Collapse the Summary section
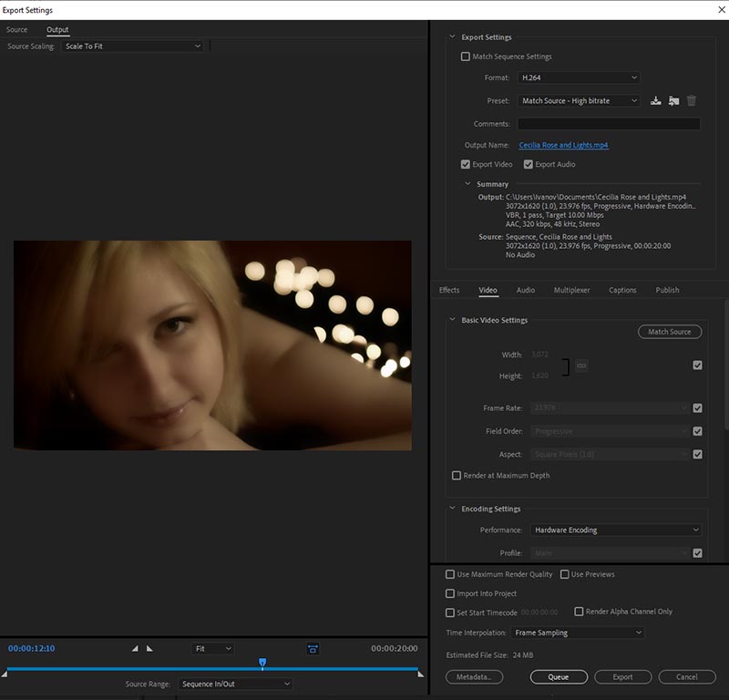This screenshot has height=700, width=729. pyautogui.click(x=467, y=184)
